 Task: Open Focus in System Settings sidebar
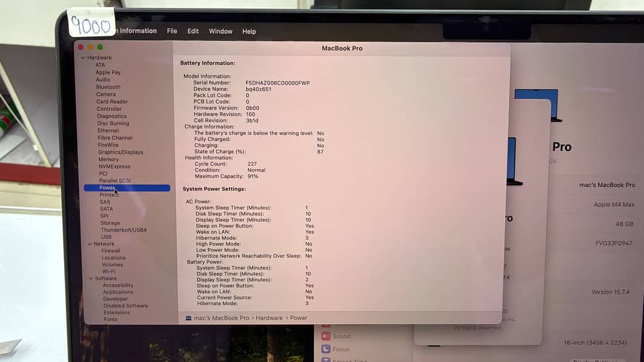coord(341,349)
